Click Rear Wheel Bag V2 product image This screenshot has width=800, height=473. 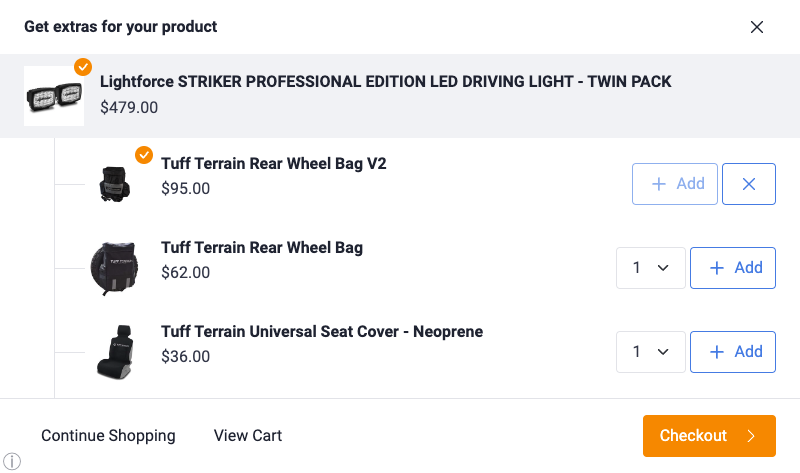click(x=115, y=182)
